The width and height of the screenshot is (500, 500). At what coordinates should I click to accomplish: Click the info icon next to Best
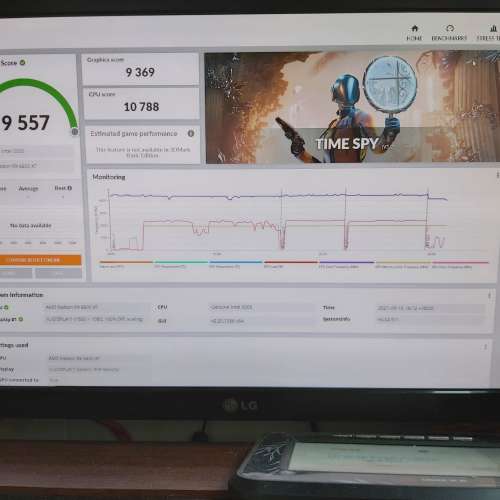point(70,188)
